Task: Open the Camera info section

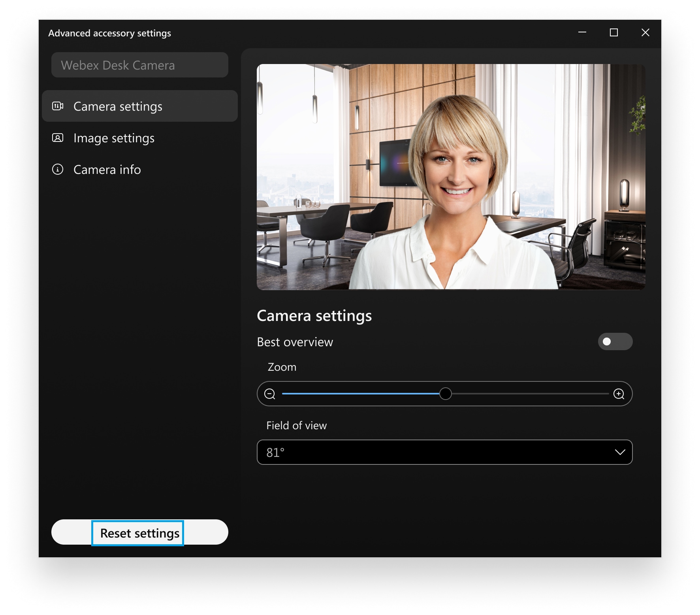Action: click(x=107, y=169)
